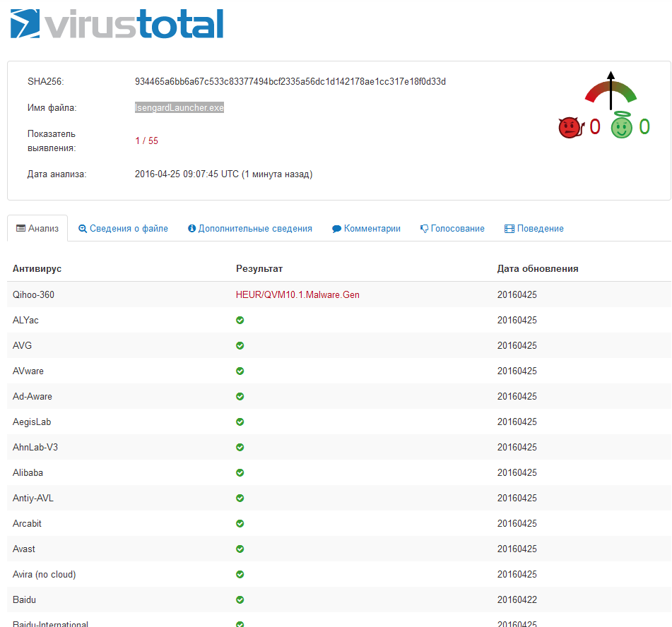Click the Показатель выявления label
This screenshot has height=627, width=672.
coord(52,141)
